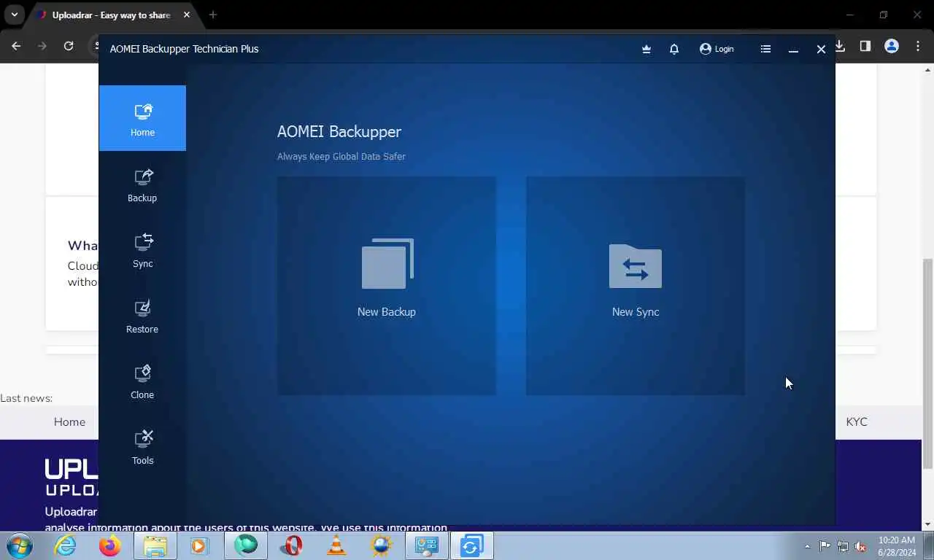Image resolution: width=934 pixels, height=560 pixels.
Task: Open the Backup section in sidebar
Action: point(142,185)
